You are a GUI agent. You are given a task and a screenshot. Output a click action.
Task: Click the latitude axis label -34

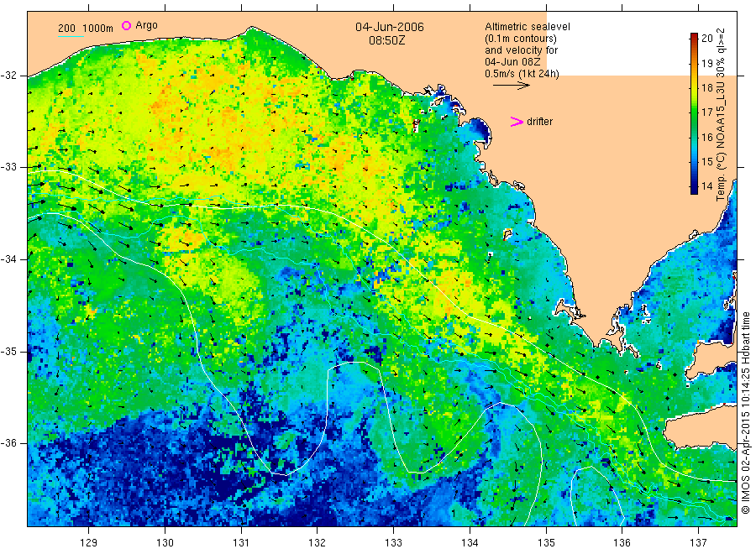click(x=8, y=259)
